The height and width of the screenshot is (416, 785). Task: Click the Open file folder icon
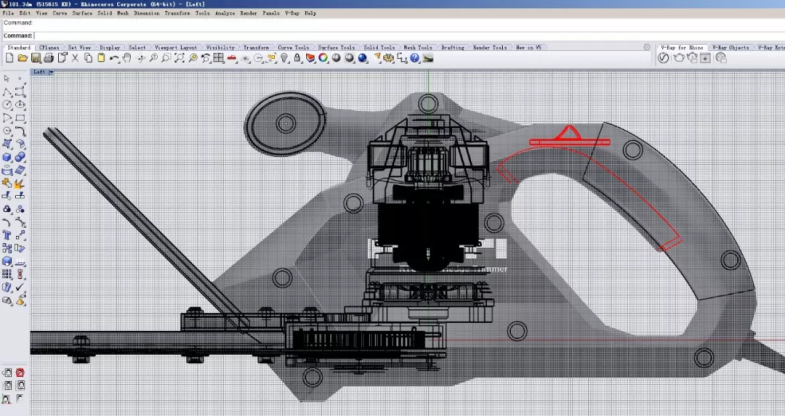(23, 59)
